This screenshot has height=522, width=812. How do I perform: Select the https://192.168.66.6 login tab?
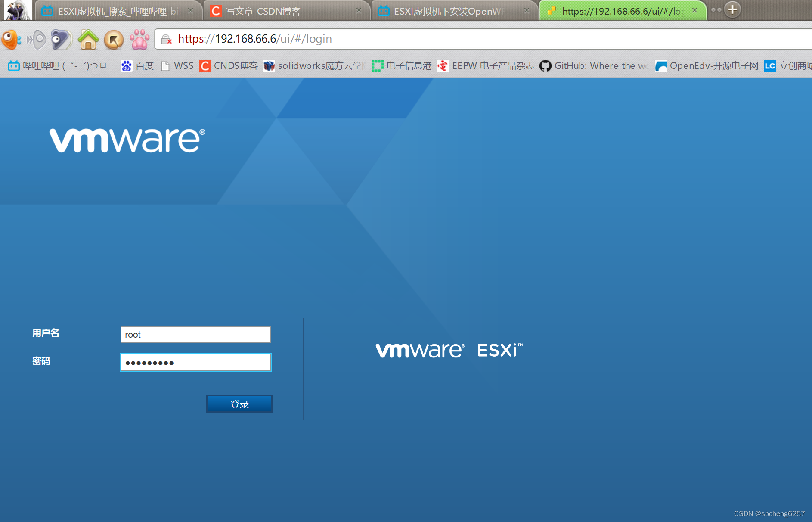click(622, 11)
